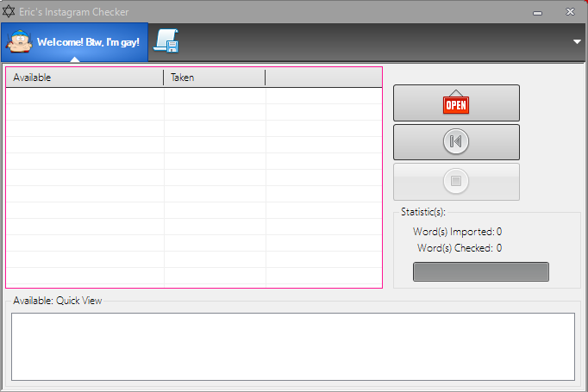Click the Taken column header
Viewport: 588px width, 392px height.
215,78
